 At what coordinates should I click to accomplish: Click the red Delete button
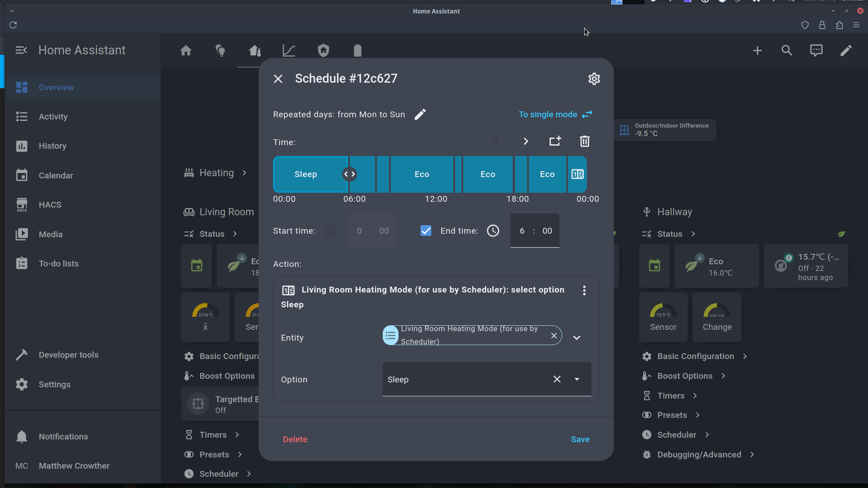[295, 439]
